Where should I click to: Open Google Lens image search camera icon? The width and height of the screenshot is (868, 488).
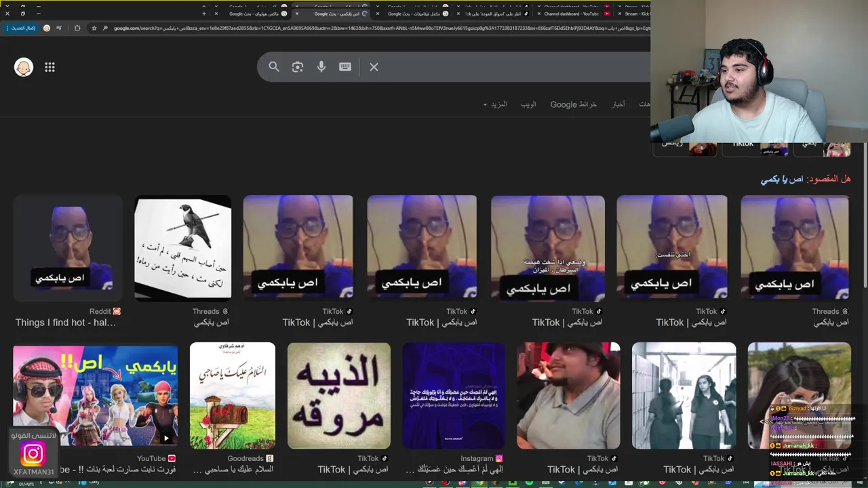[x=298, y=67]
